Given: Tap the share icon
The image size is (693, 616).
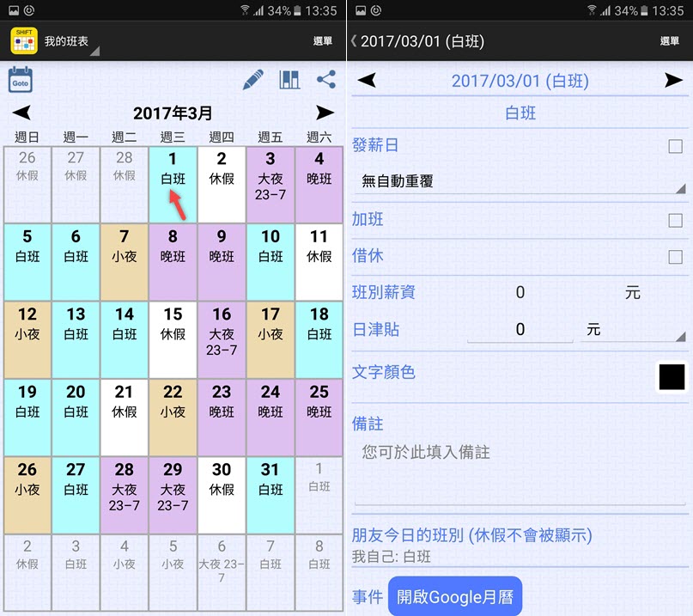Looking at the screenshot, I should coord(326,80).
